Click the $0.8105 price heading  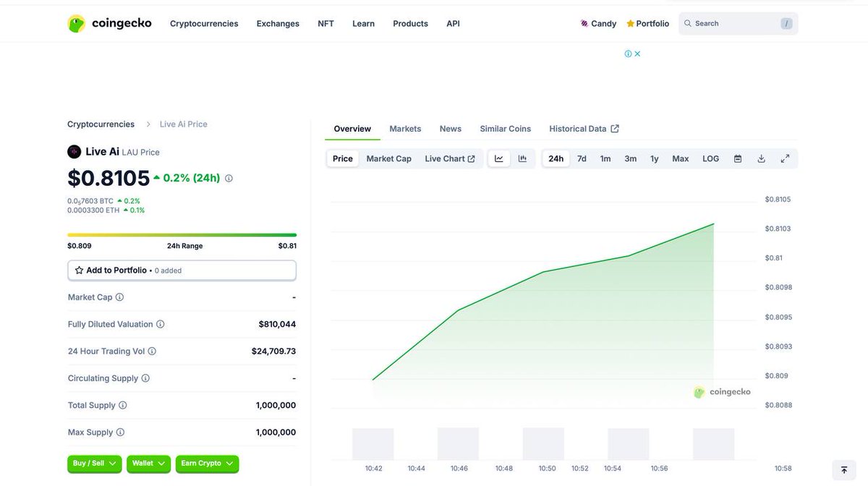coord(109,178)
